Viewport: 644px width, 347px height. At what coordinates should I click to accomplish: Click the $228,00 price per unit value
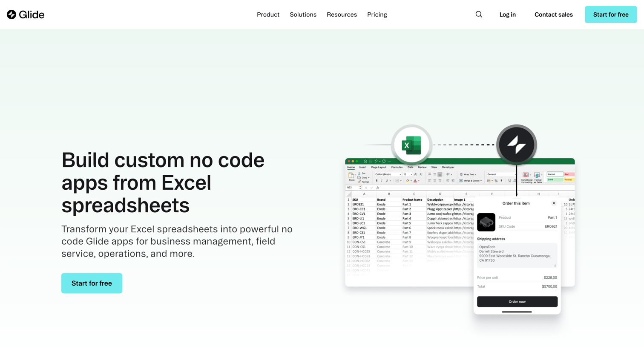tap(550, 278)
